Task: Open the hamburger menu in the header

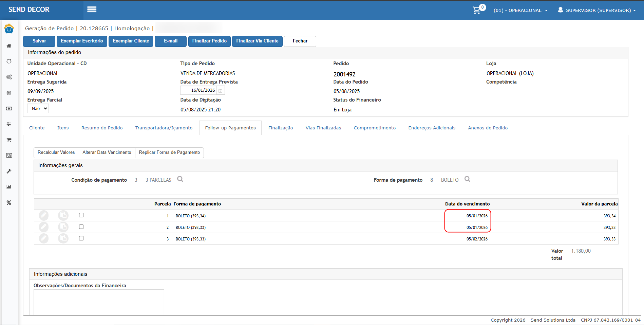Action: pos(92,10)
